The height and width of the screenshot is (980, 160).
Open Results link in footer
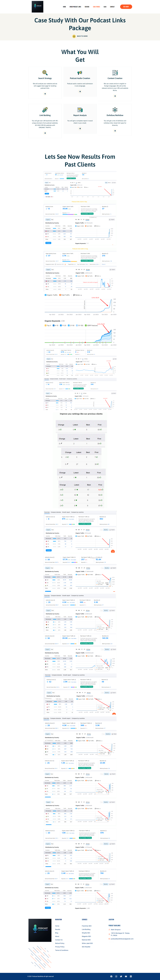[x=58, y=929]
